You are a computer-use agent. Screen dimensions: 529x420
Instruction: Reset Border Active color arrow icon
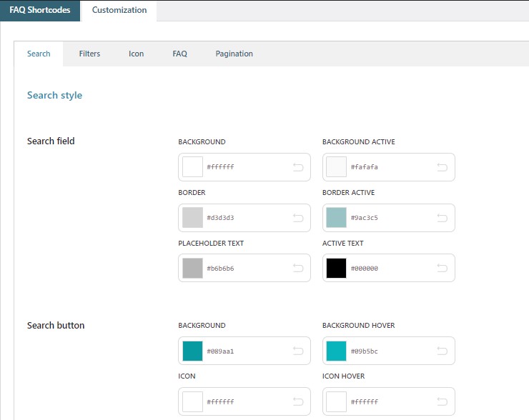442,218
